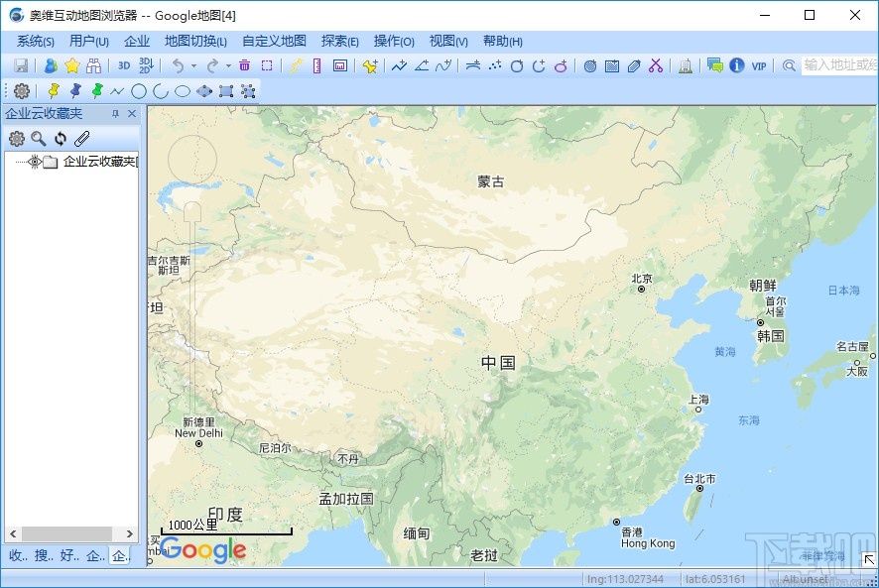Click the blue info icon
Screen dimensions: 879x588
(736, 65)
